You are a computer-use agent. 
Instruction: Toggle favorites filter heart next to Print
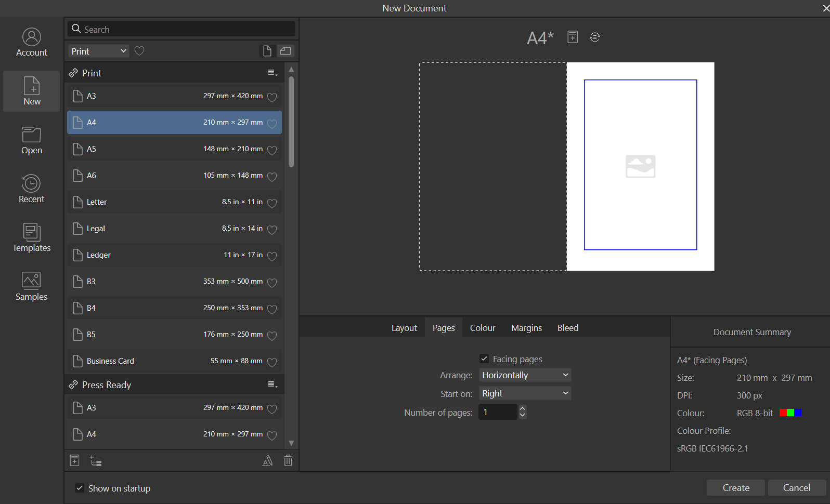click(x=139, y=51)
